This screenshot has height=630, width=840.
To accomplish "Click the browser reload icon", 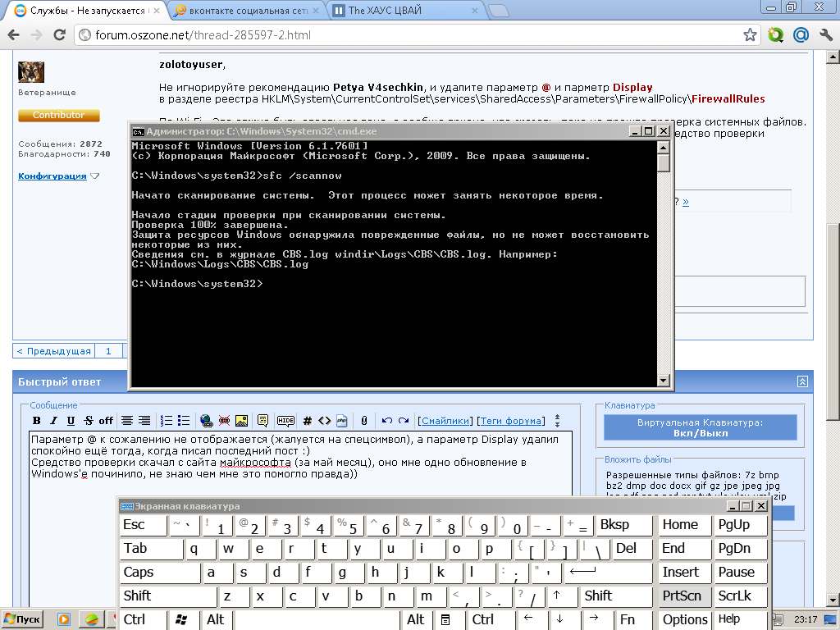I will point(59,34).
